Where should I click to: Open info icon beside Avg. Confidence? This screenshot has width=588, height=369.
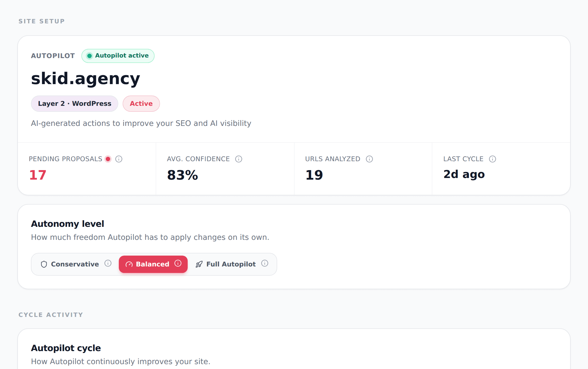click(239, 159)
